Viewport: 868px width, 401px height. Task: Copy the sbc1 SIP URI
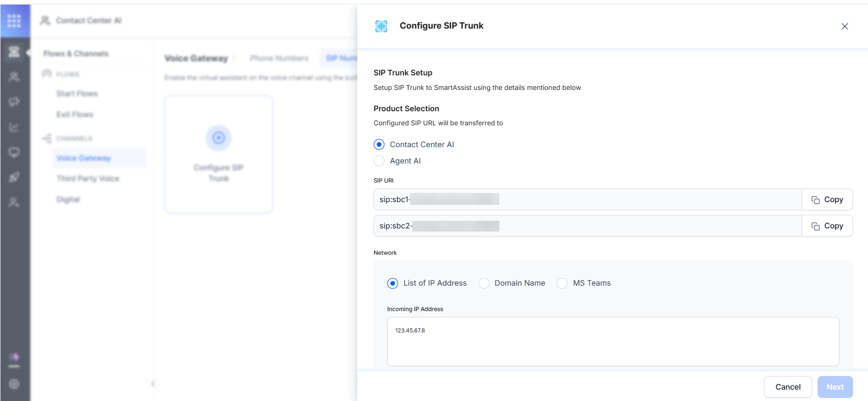pos(827,199)
